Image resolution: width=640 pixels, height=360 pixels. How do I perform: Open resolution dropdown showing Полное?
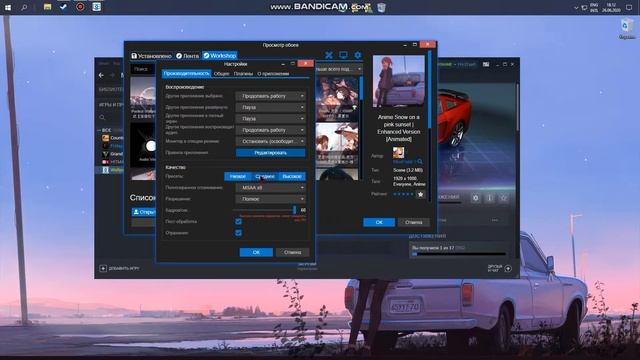(271, 199)
